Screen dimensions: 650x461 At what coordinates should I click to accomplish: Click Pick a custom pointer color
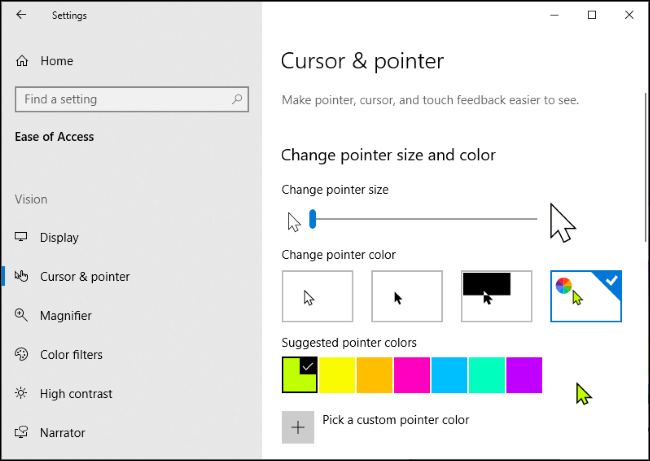pos(396,420)
